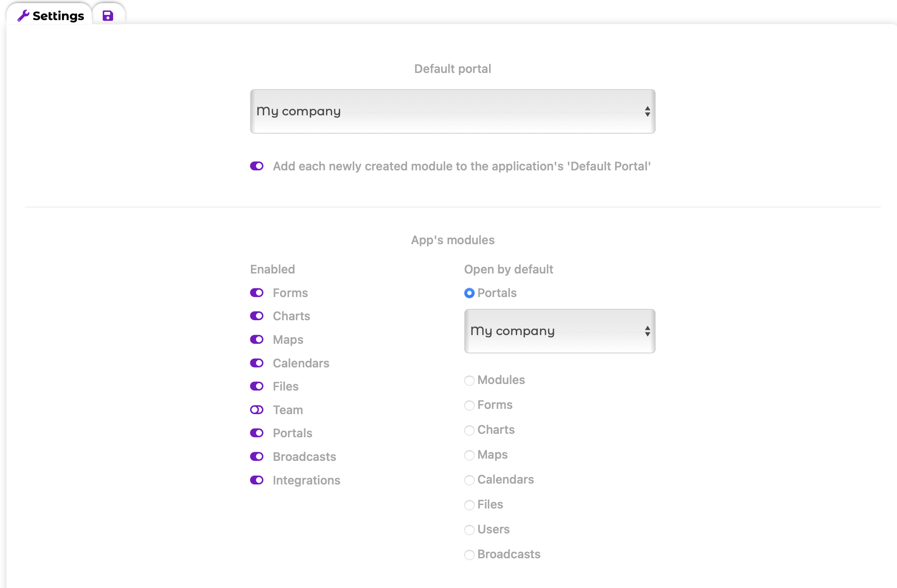Click the 'Default portal' heading text

(x=452, y=69)
